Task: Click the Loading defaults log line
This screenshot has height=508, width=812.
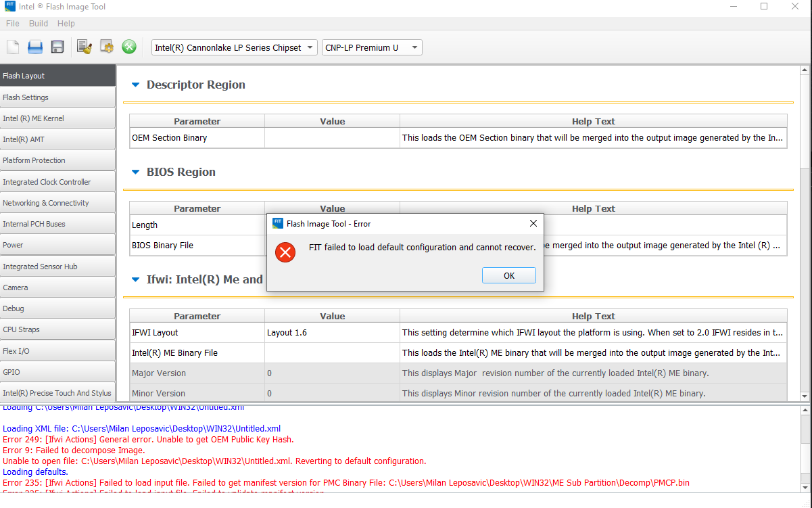Action: click(35, 471)
